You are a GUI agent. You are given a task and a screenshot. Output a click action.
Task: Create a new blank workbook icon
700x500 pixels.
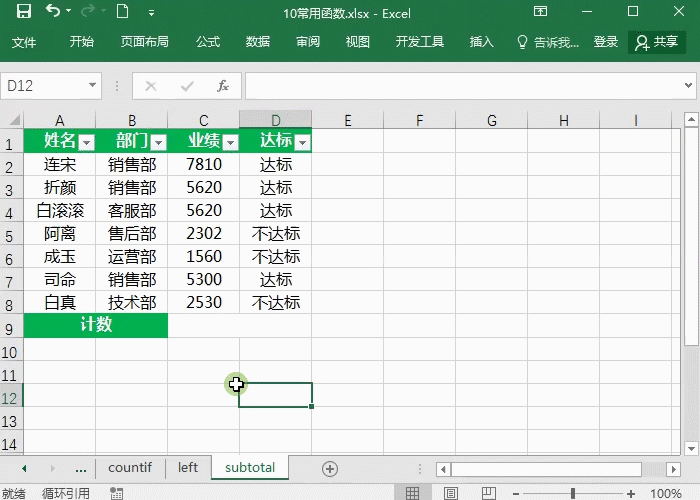pyautogui.click(x=122, y=11)
